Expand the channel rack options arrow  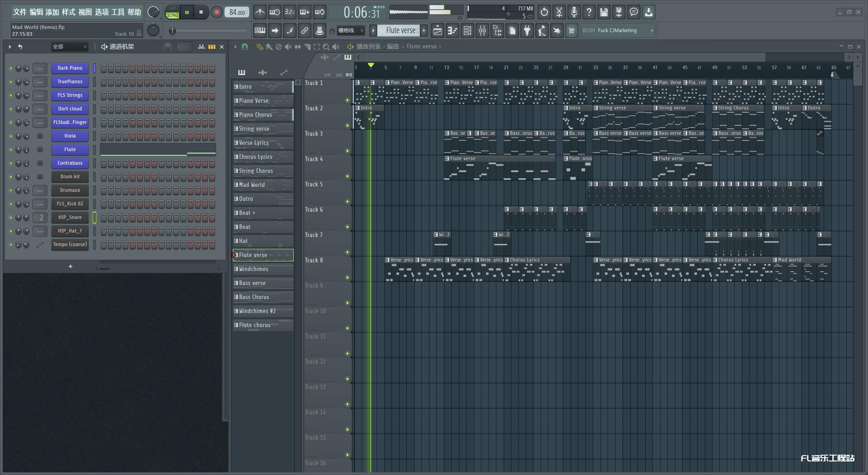9,47
